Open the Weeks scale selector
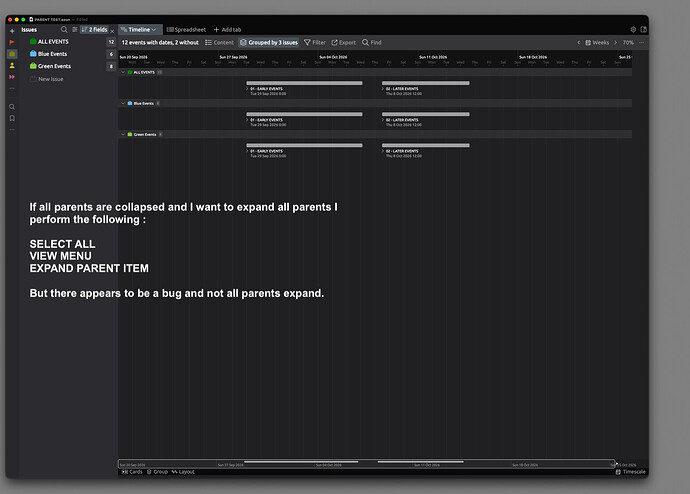The image size is (690, 494). point(597,43)
